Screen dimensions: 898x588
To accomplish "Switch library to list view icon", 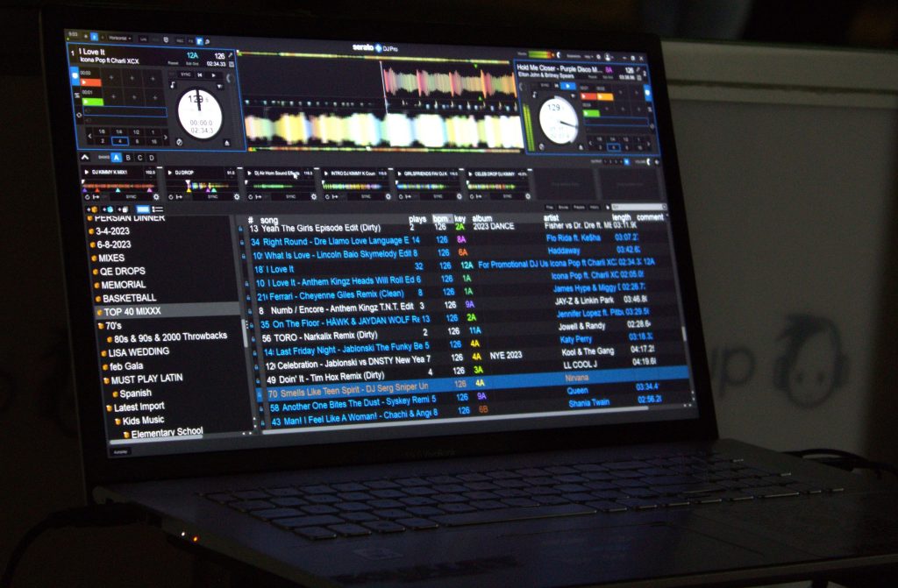I will click(x=158, y=209).
